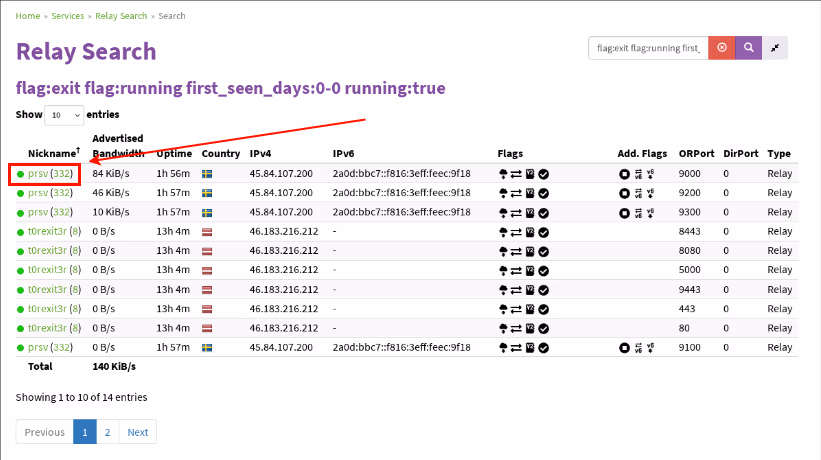Open the Home breadcrumb link
The width and height of the screenshot is (821, 460).
click(28, 16)
